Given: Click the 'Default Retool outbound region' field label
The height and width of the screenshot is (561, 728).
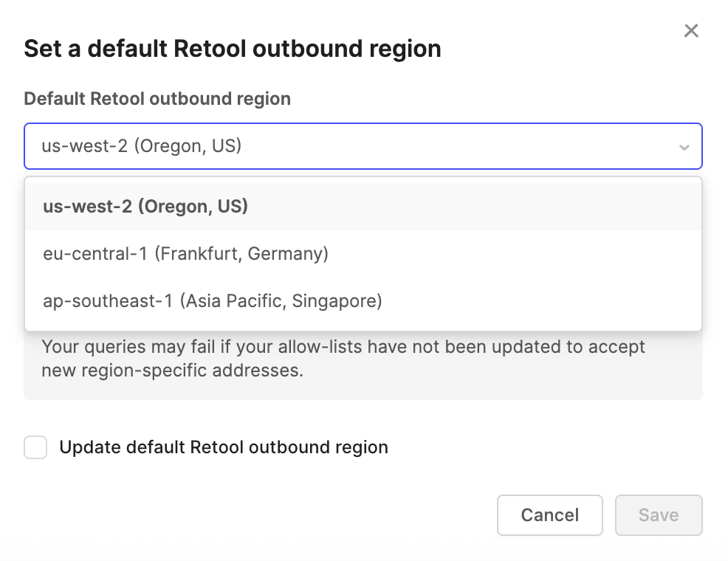Looking at the screenshot, I should pos(157,99).
